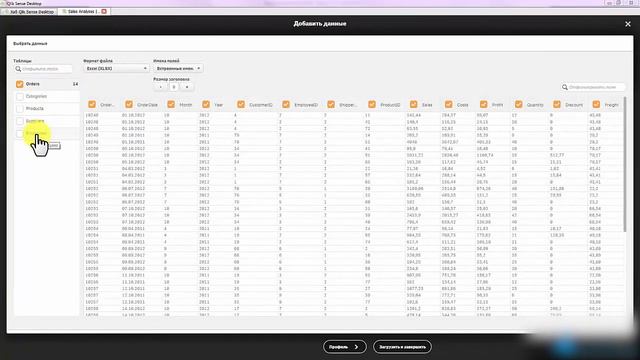Close the Add data dialog with X
The width and height of the screenshot is (640, 360).
coord(628,24)
